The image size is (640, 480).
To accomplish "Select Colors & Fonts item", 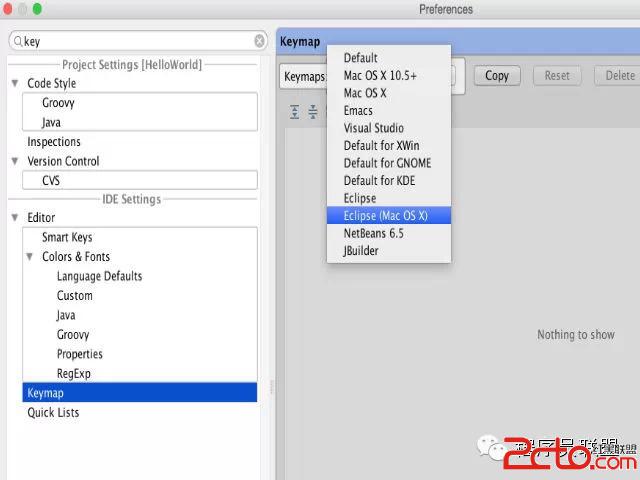I will [x=76, y=257].
